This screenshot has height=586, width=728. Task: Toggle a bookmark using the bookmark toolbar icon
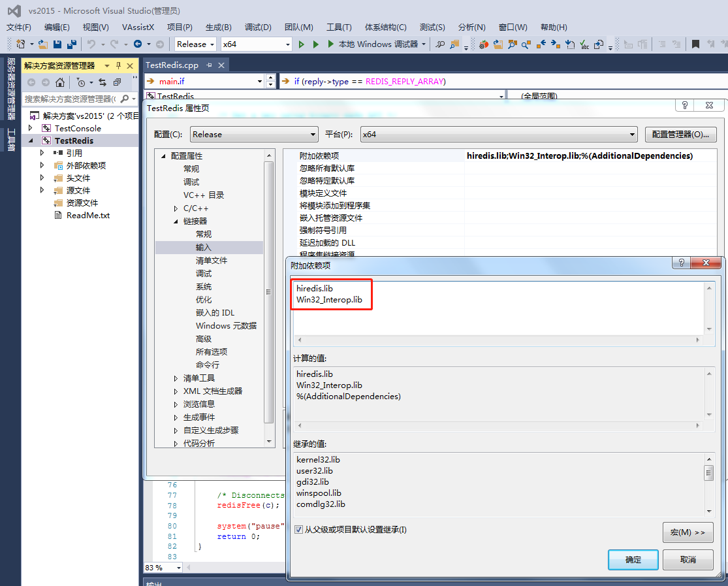tap(697, 44)
